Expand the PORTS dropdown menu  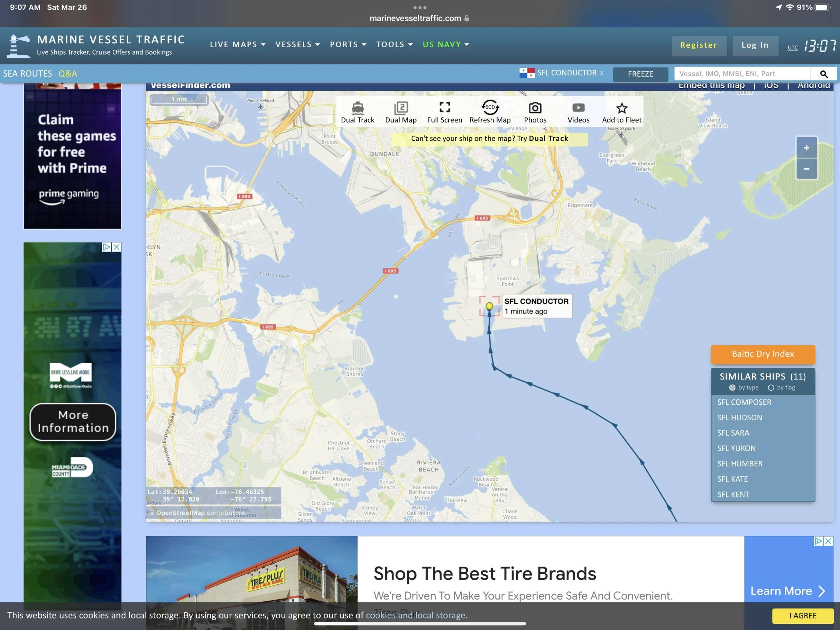[348, 44]
